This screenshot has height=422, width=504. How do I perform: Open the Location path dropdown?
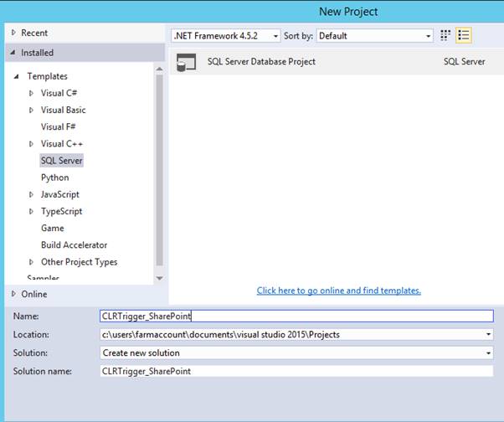[x=488, y=335]
